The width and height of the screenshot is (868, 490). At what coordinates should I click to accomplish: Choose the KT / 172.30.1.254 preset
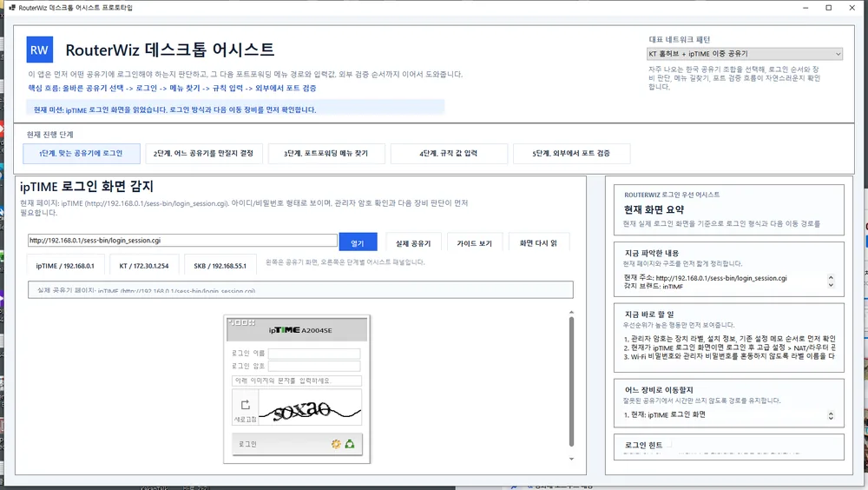pyautogui.click(x=144, y=266)
